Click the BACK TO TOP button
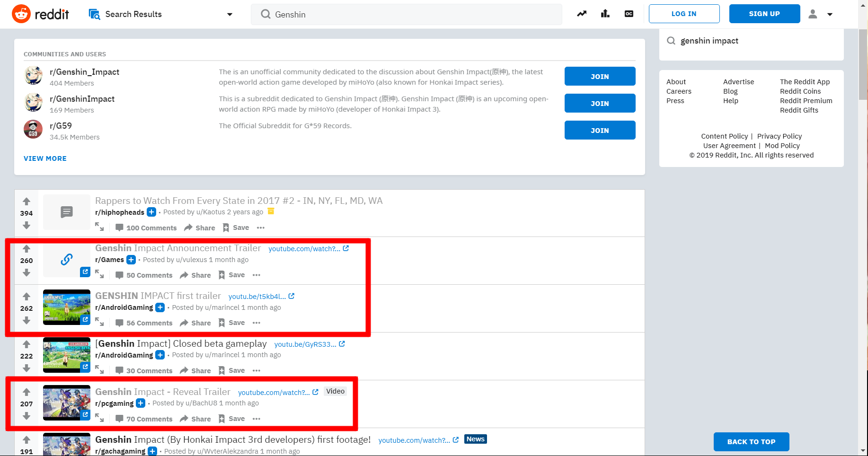The image size is (868, 456). click(x=751, y=442)
